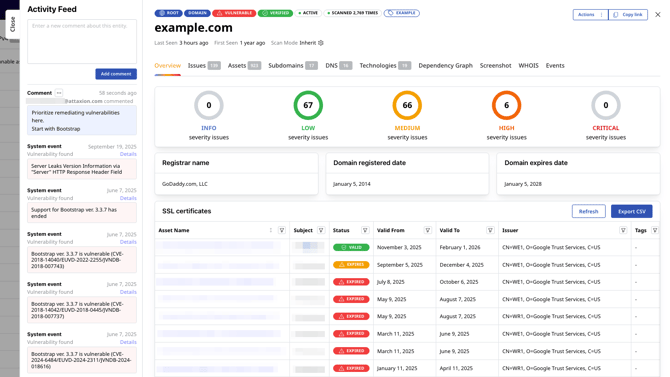Image resolution: width=670 pixels, height=377 pixels.
Task: Open Details for the CVE-2018-14042 event
Action: point(128,292)
